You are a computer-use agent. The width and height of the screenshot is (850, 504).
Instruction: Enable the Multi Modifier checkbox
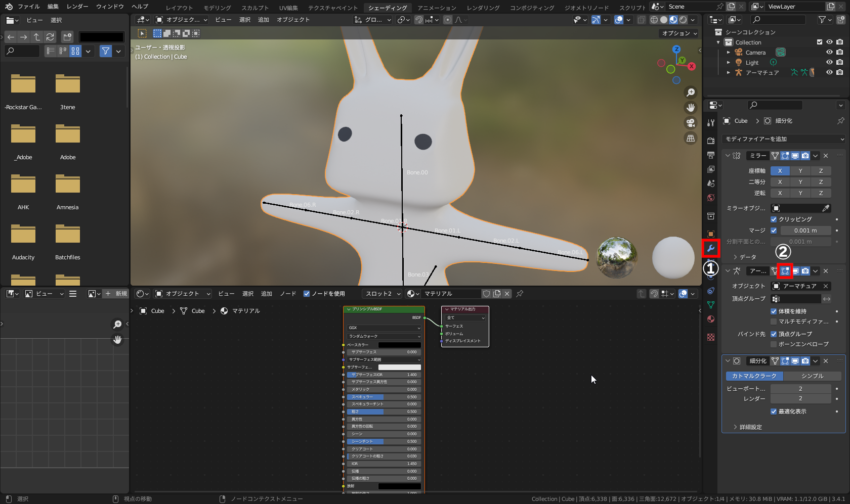pos(774,322)
